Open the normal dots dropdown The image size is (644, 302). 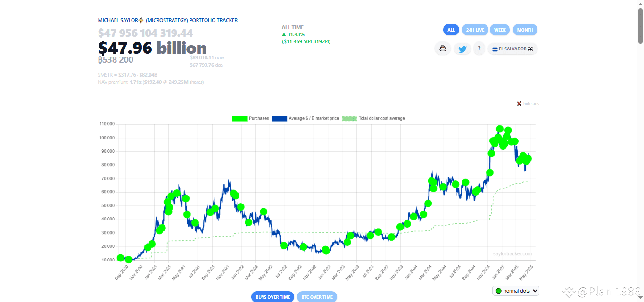pos(515,291)
